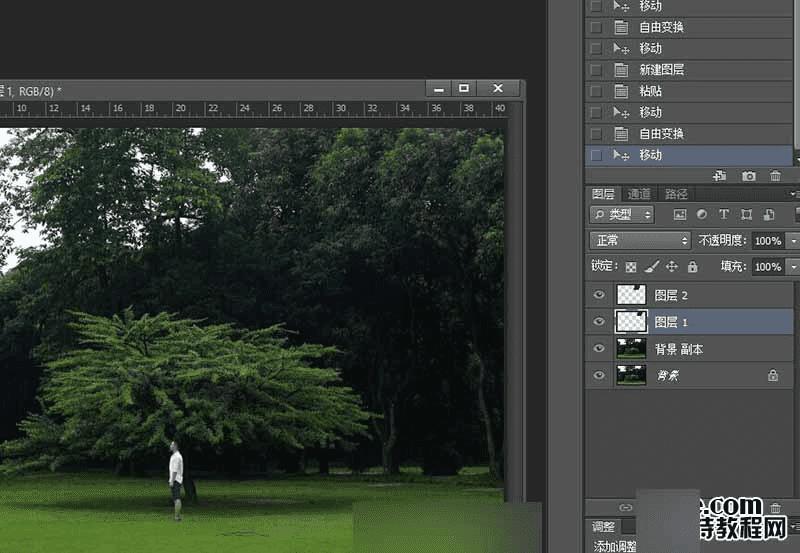This screenshot has width=800, height=553.
Task: Click the lock all padlock icon
Action: [x=692, y=267]
